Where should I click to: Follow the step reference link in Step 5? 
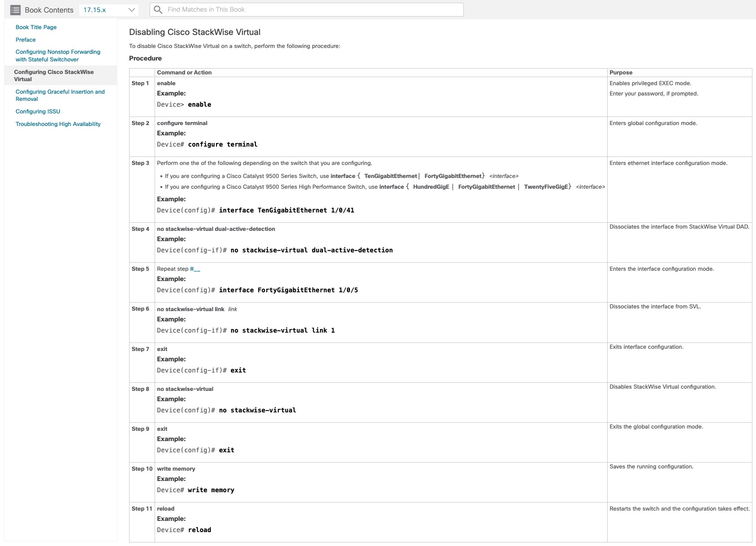pyautogui.click(x=195, y=269)
